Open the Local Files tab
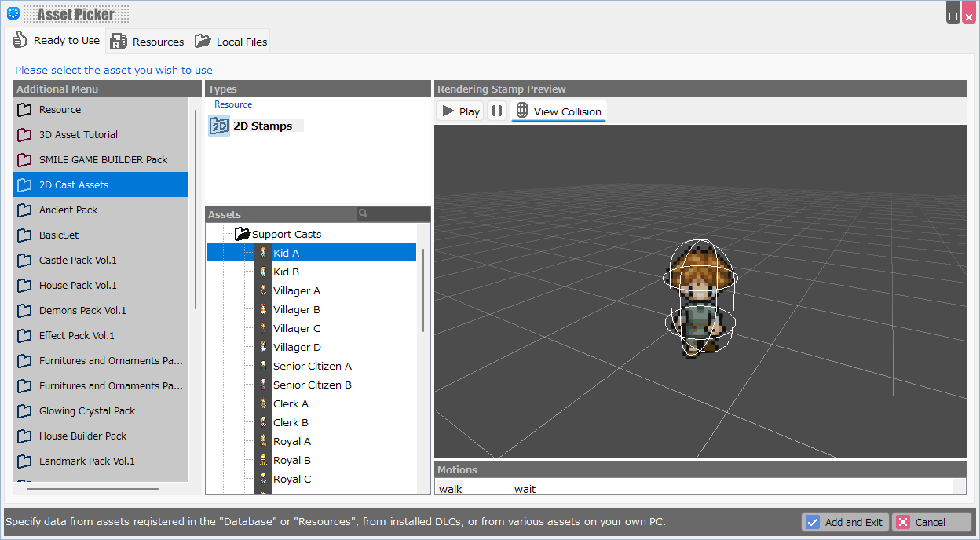The width and height of the screenshot is (980, 540). pos(231,42)
